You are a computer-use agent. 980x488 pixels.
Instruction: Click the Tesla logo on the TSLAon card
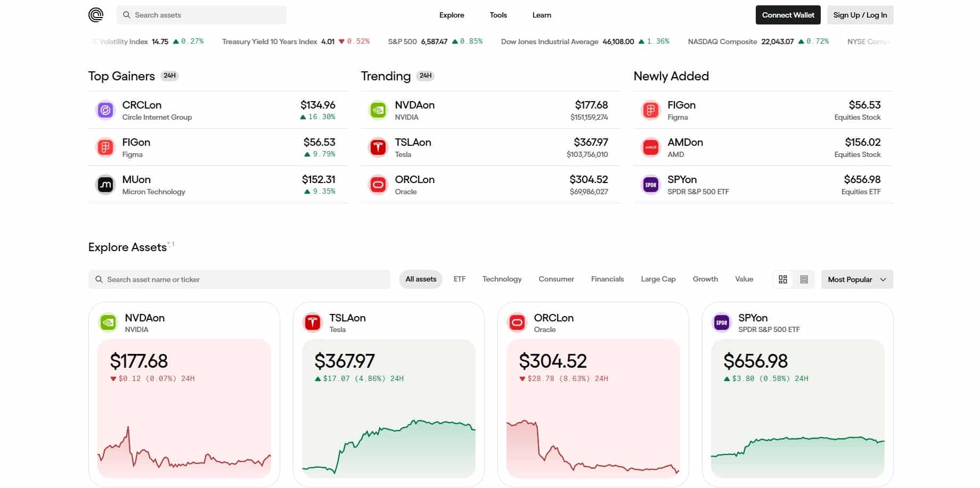tap(313, 322)
